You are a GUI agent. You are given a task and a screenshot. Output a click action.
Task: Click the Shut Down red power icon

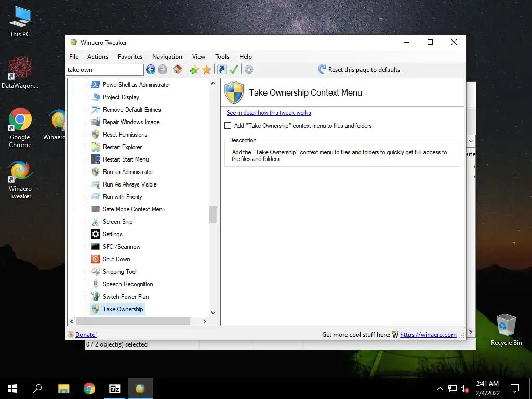pos(96,259)
